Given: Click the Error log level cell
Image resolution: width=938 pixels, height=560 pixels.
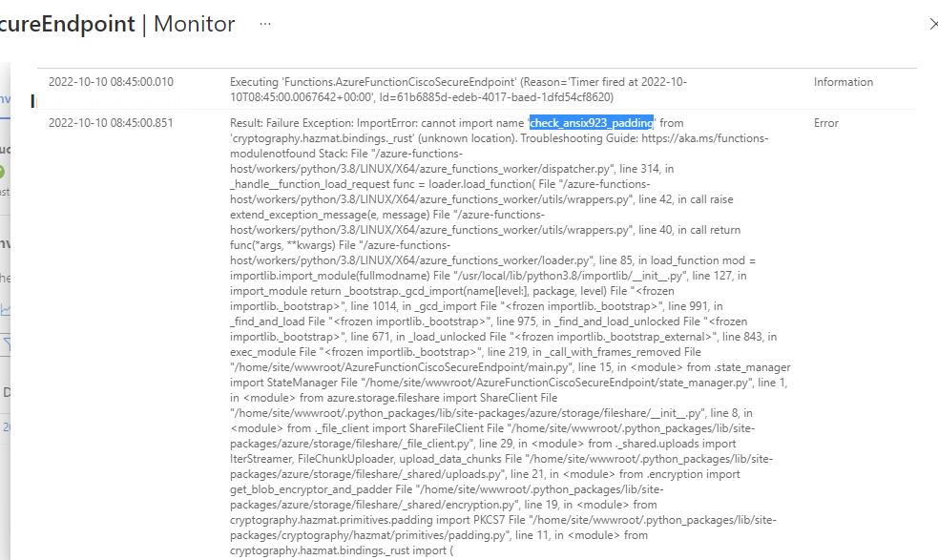Looking at the screenshot, I should 826,123.
